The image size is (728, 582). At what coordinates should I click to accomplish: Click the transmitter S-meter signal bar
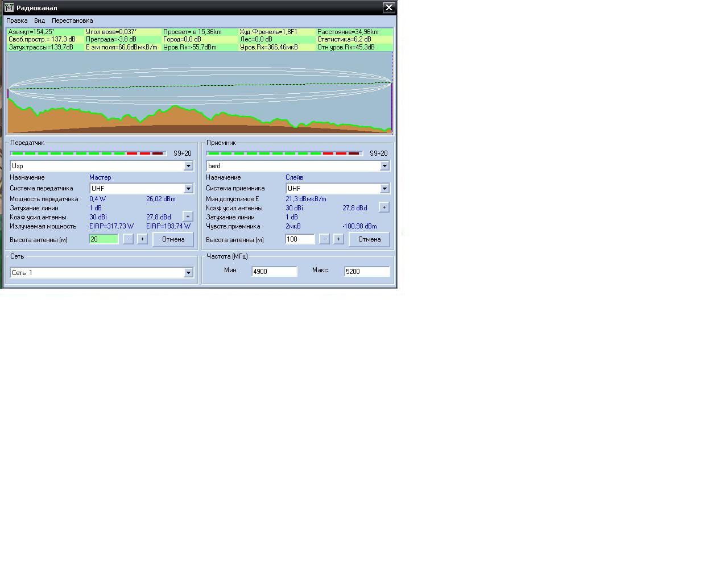[88, 153]
